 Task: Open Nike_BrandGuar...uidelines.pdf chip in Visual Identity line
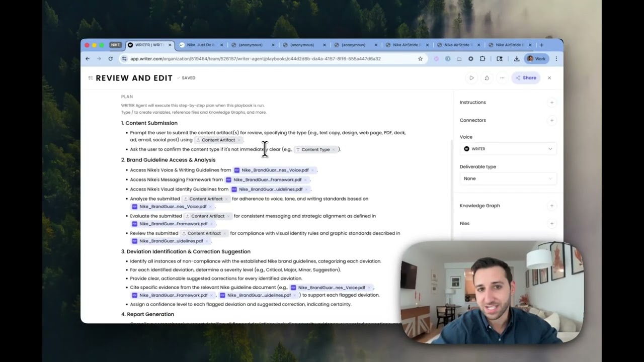point(270,190)
